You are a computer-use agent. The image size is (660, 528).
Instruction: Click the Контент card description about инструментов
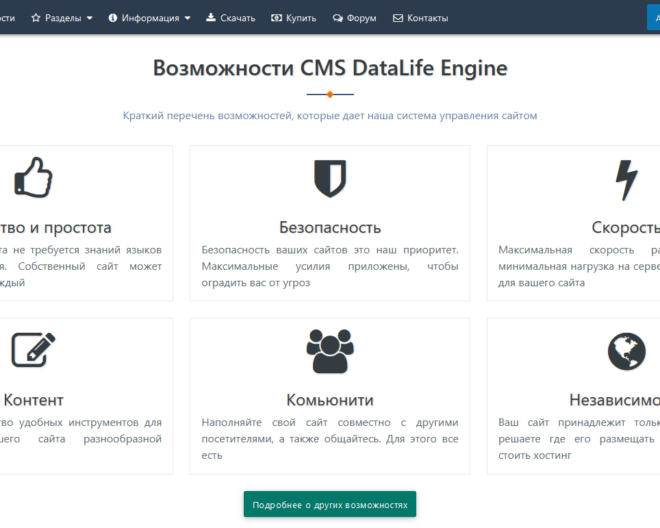pyautogui.click(x=81, y=430)
